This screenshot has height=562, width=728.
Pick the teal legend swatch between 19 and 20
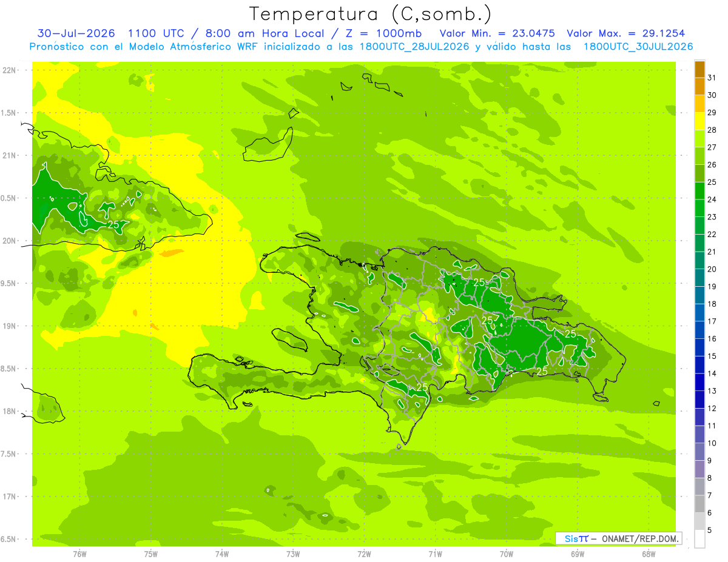[699, 278]
